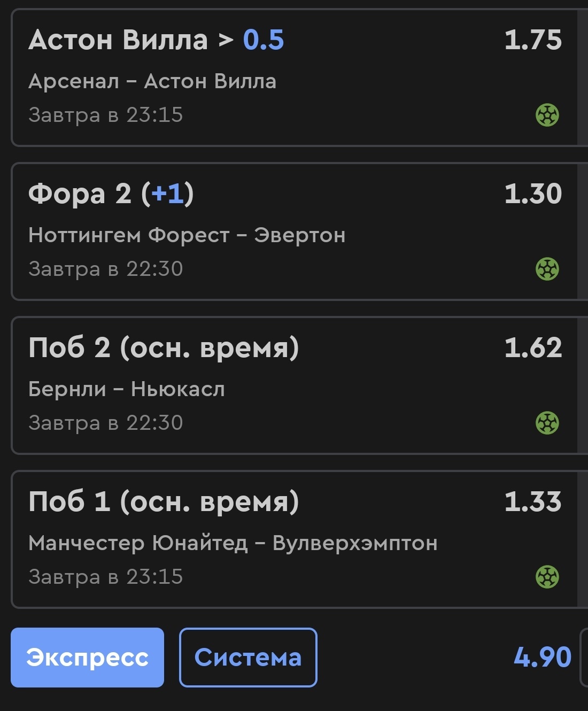Open the Фора 2 (+1) bet card
The height and width of the screenshot is (711, 588).
pyautogui.click(x=294, y=231)
